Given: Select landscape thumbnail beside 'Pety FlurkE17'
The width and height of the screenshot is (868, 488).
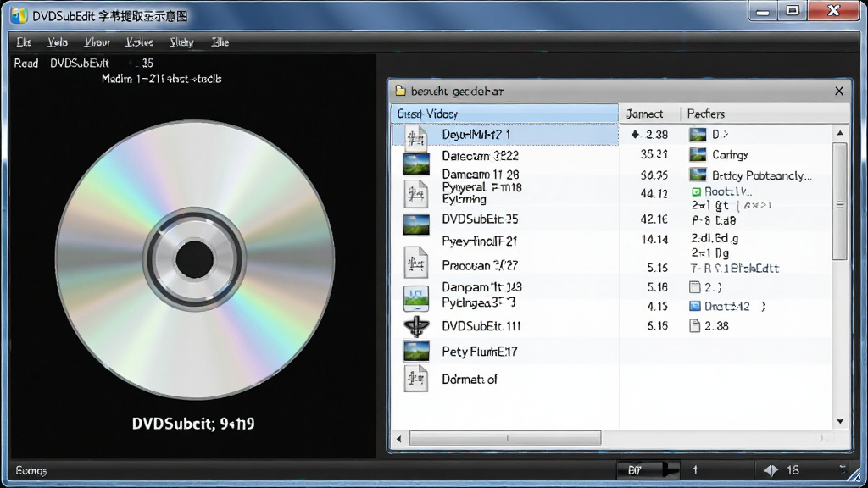Looking at the screenshot, I should [x=415, y=352].
